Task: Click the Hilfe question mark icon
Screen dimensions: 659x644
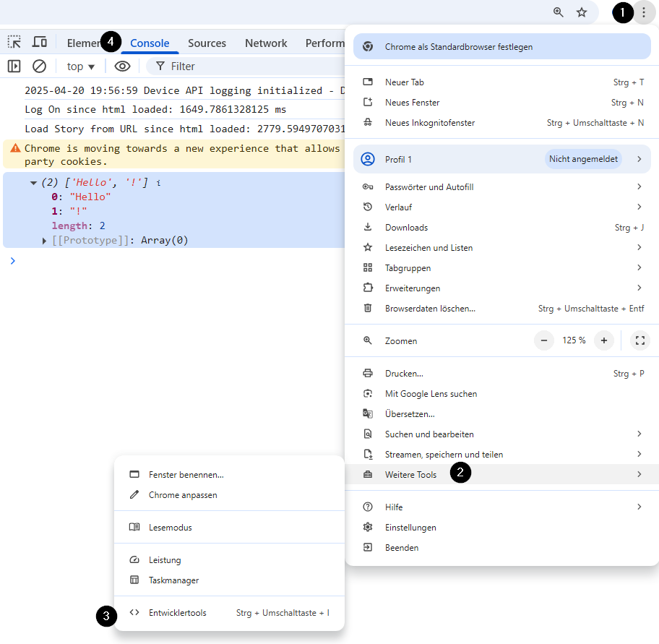Action: (x=368, y=507)
